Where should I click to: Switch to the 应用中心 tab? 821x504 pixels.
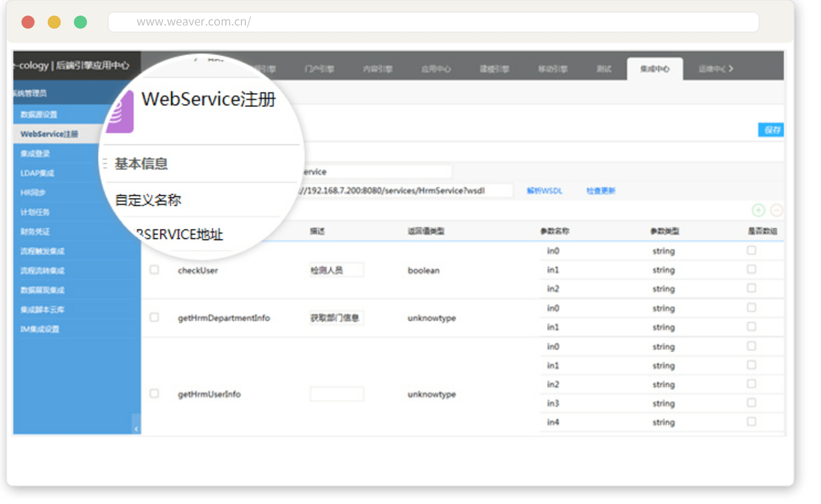pos(436,69)
